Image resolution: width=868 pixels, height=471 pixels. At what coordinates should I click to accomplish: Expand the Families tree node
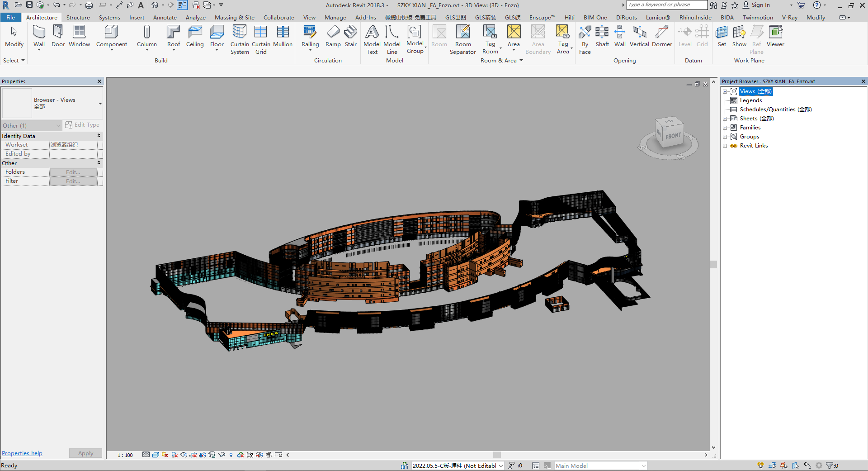(725, 128)
